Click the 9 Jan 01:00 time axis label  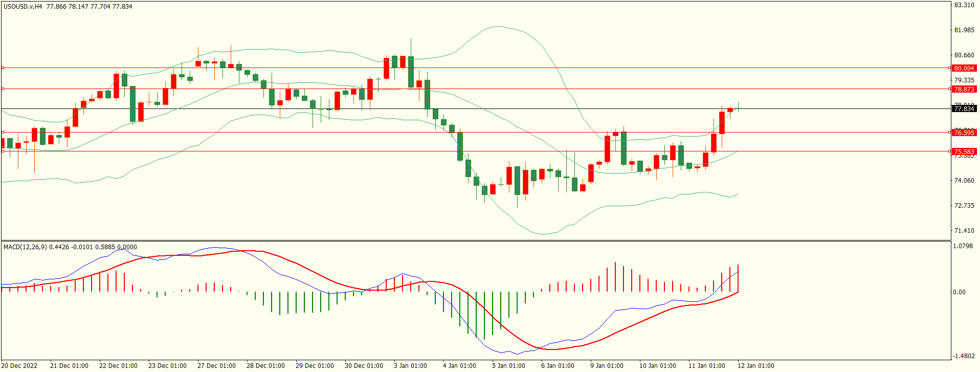pos(607,365)
